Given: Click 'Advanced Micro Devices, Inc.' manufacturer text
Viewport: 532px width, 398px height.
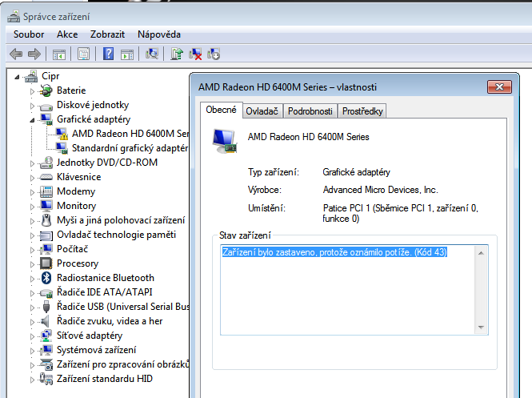Looking at the screenshot, I should coord(380,190).
